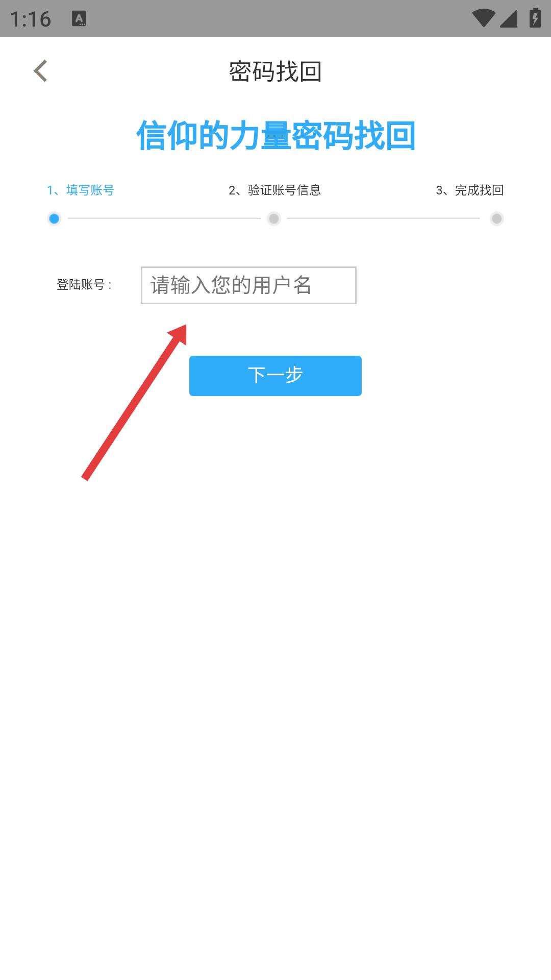Viewport: 551px width, 980px height.
Task: Select the last gray step dot
Action: pos(496,219)
